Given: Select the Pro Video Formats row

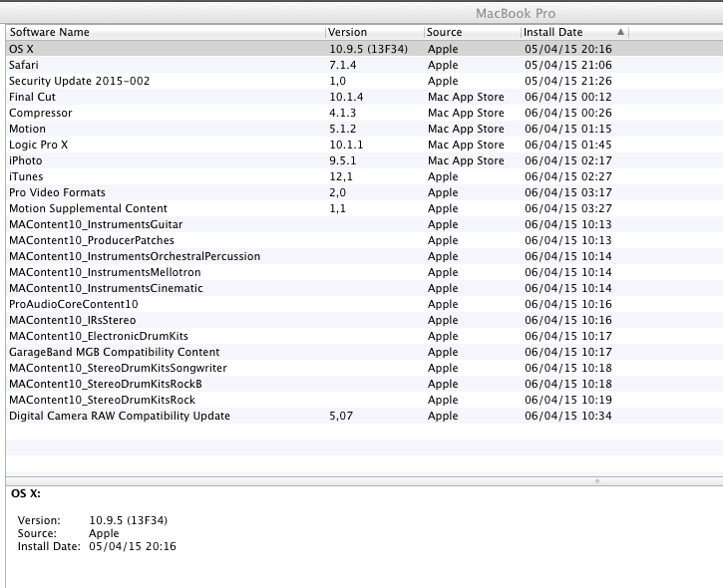Looking at the screenshot, I should pyautogui.click(x=365, y=192).
